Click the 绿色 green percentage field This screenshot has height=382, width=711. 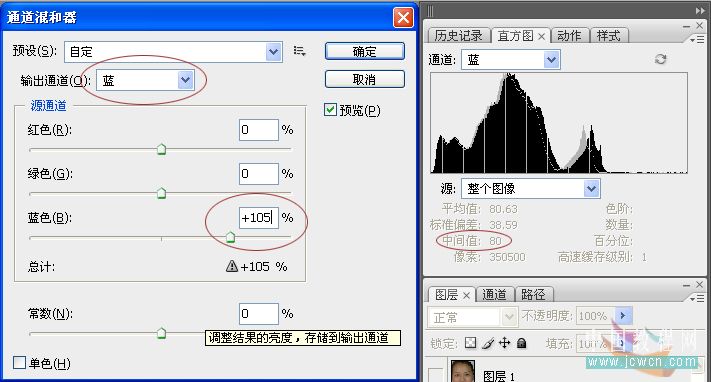point(258,174)
